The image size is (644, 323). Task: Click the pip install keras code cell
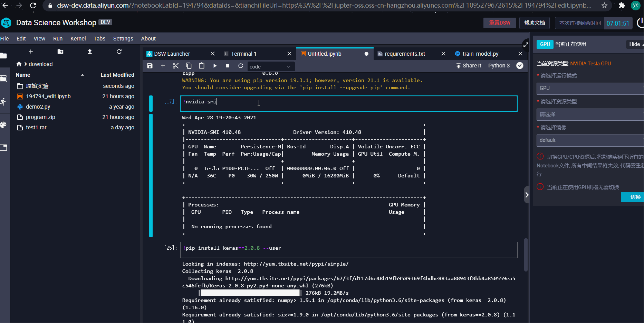point(349,250)
